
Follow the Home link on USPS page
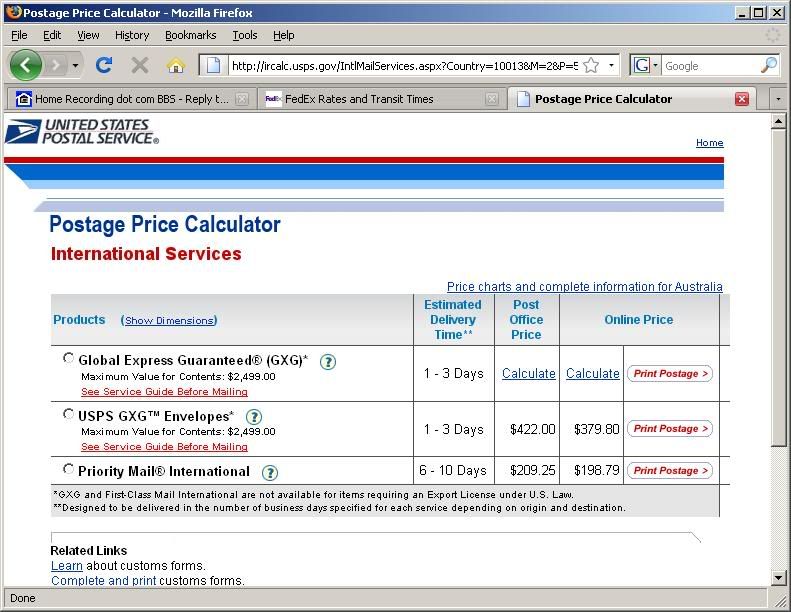point(709,143)
